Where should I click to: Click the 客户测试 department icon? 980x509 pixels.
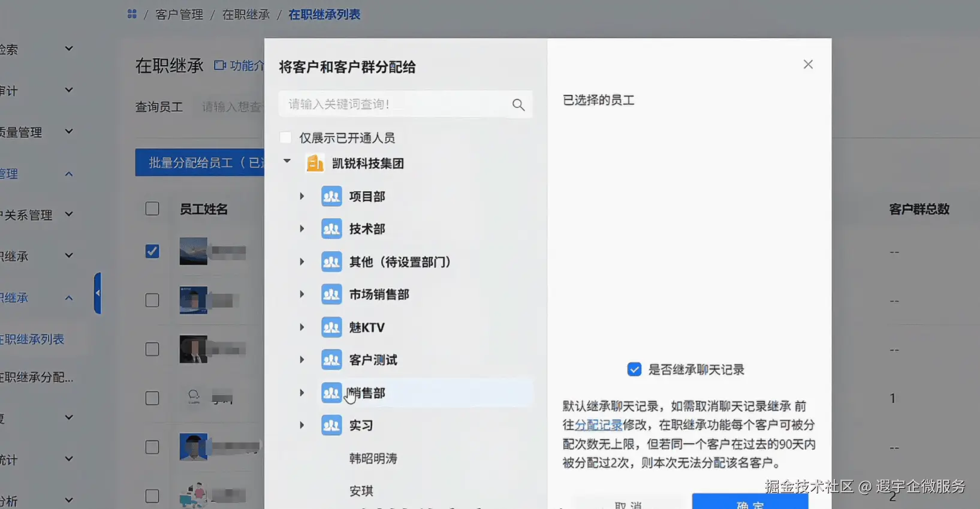tap(331, 360)
